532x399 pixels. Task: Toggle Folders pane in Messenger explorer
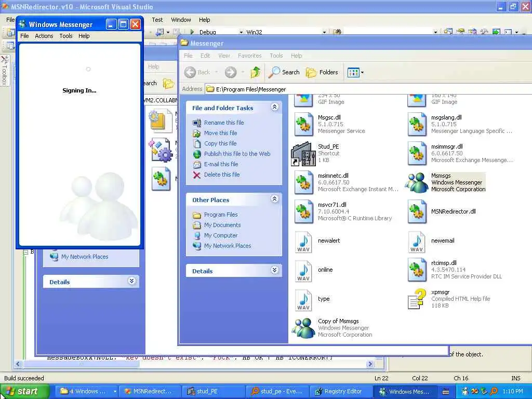point(322,72)
